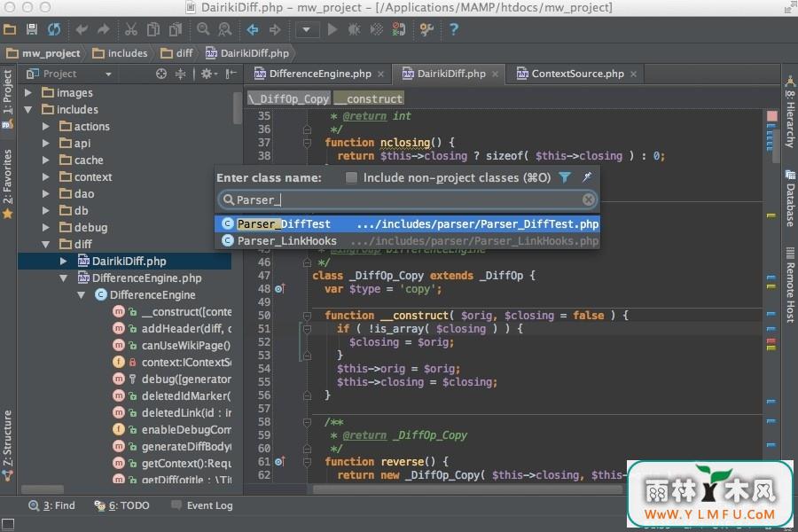Collapse the includes folder
The image size is (798, 532).
pyautogui.click(x=28, y=109)
